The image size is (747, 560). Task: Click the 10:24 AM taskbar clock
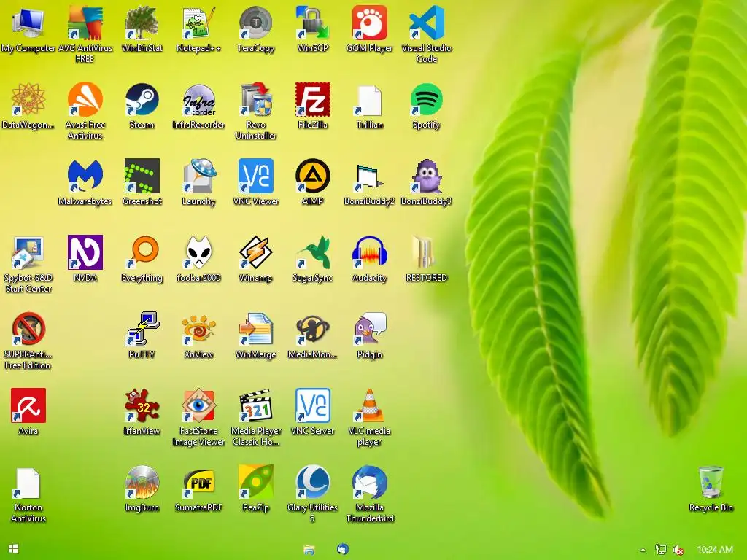pos(715,550)
